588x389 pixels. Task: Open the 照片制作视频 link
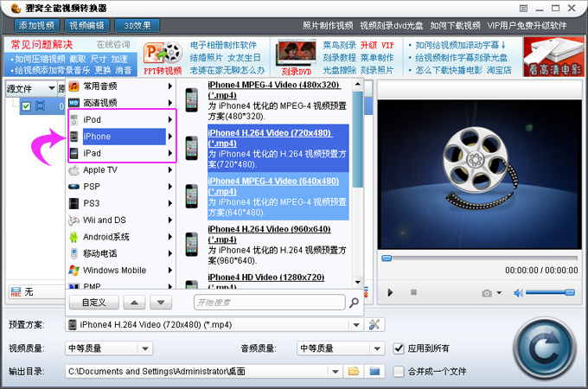click(328, 25)
